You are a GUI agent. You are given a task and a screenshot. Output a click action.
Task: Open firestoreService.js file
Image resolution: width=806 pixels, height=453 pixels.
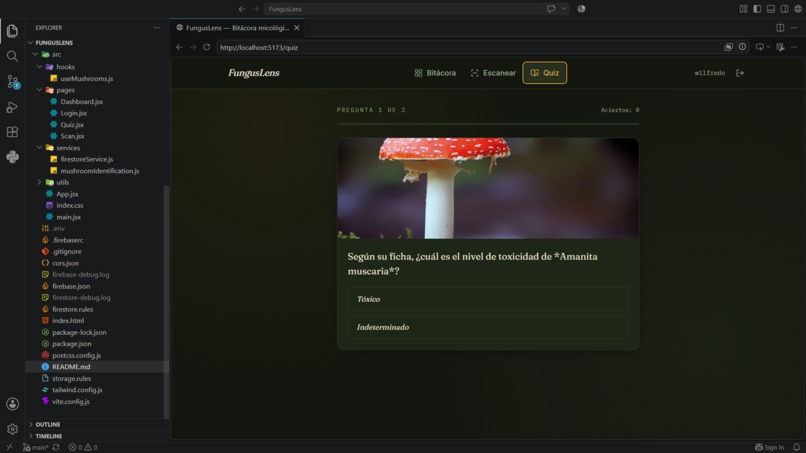[87, 159]
